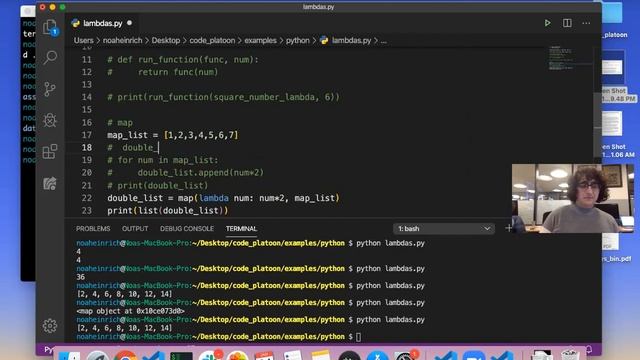The width and height of the screenshot is (640, 360).
Task: Click '# for num in map_list:' on line 19
Action: point(163,160)
